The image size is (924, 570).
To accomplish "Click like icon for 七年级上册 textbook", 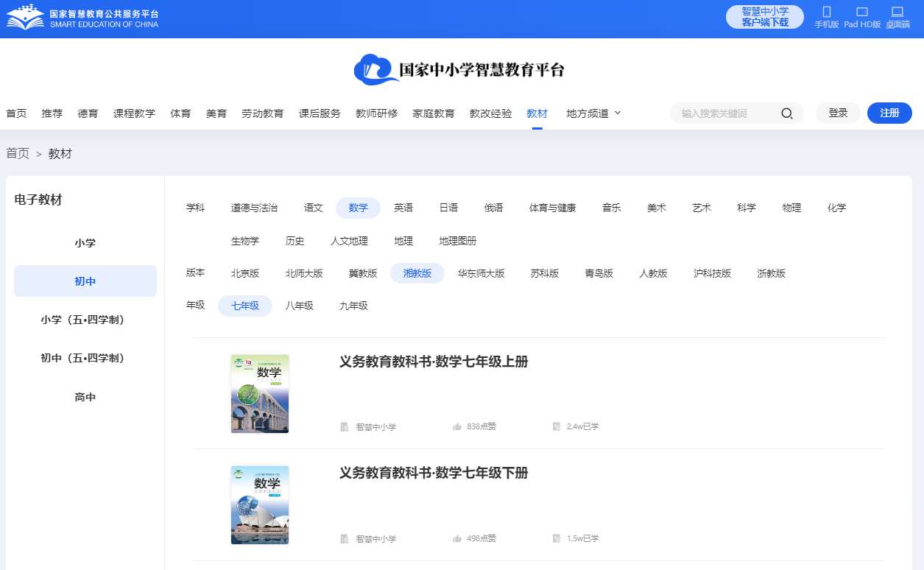I will [x=457, y=426].
